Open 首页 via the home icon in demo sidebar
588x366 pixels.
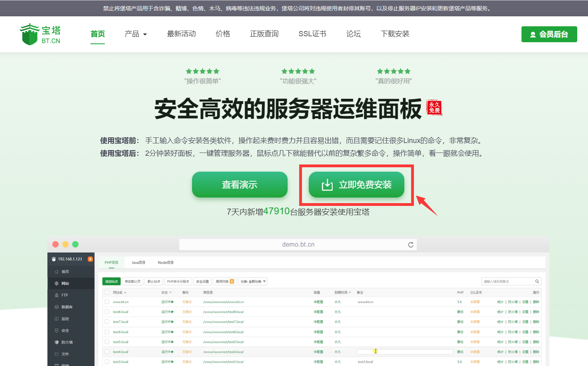tap(57, 272)
